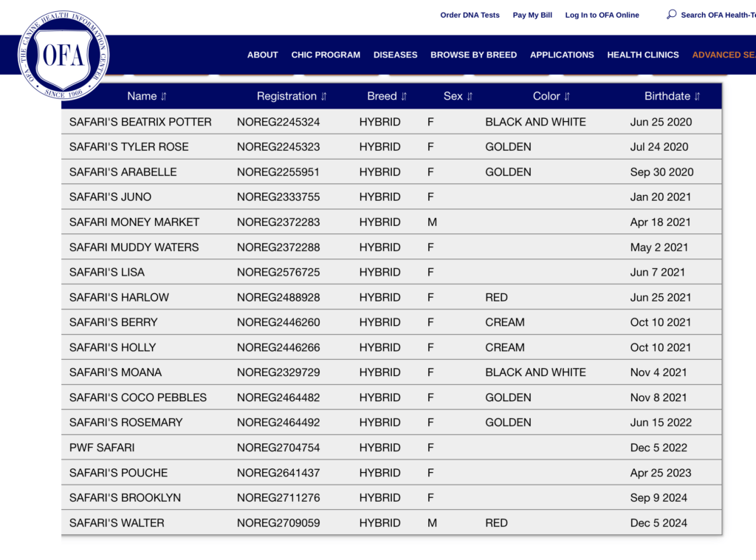Select SAFARI'S HOLLY name

click(x=113, y=347)
